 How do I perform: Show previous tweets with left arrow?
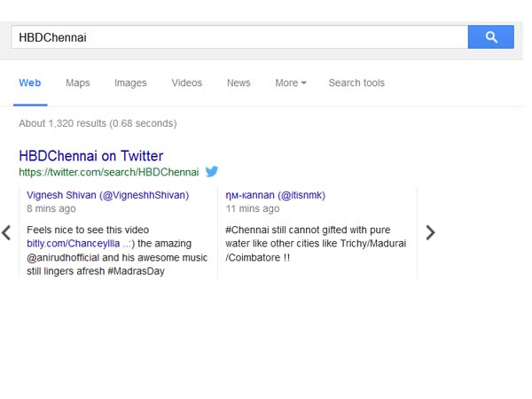tap(6, 232)
